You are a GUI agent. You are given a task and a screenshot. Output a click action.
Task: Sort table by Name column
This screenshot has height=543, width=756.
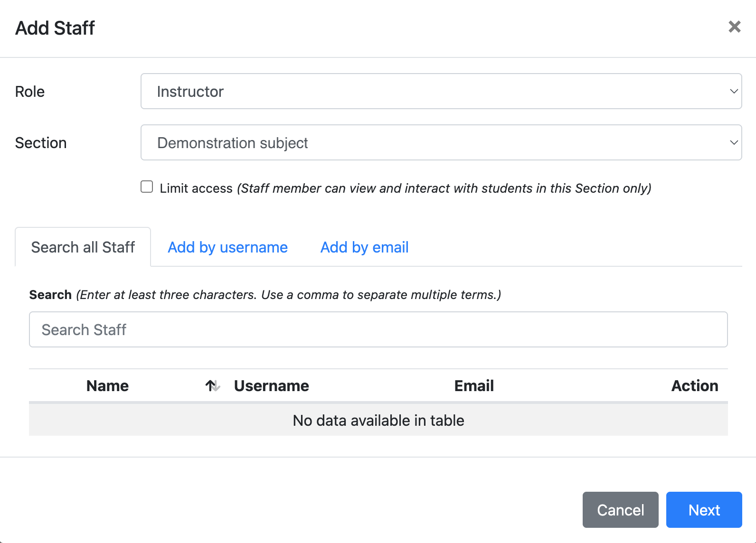[107, 385]
